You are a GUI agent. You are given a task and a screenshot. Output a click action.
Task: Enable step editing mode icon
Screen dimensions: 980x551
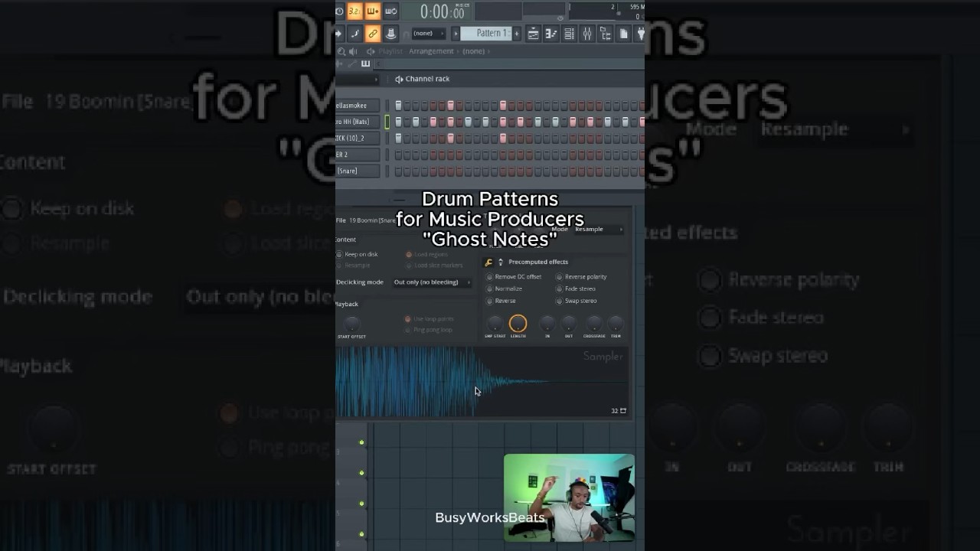click(354, 34)
